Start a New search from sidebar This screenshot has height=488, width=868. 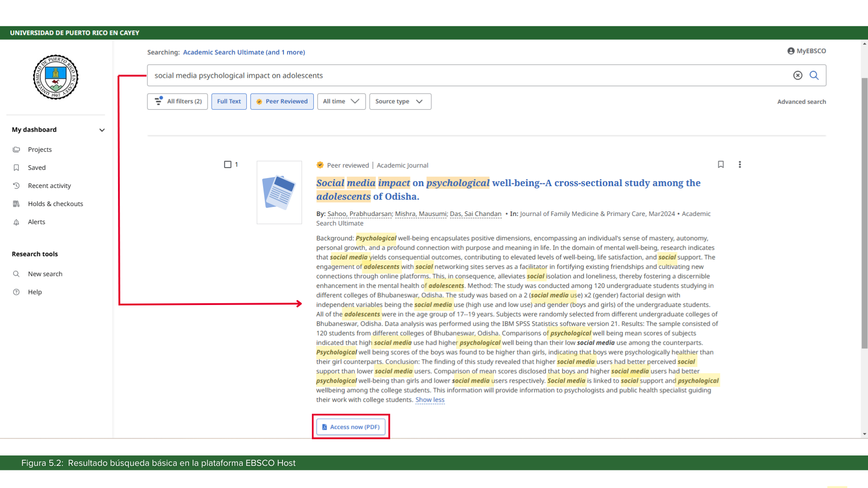coord(45,274)
